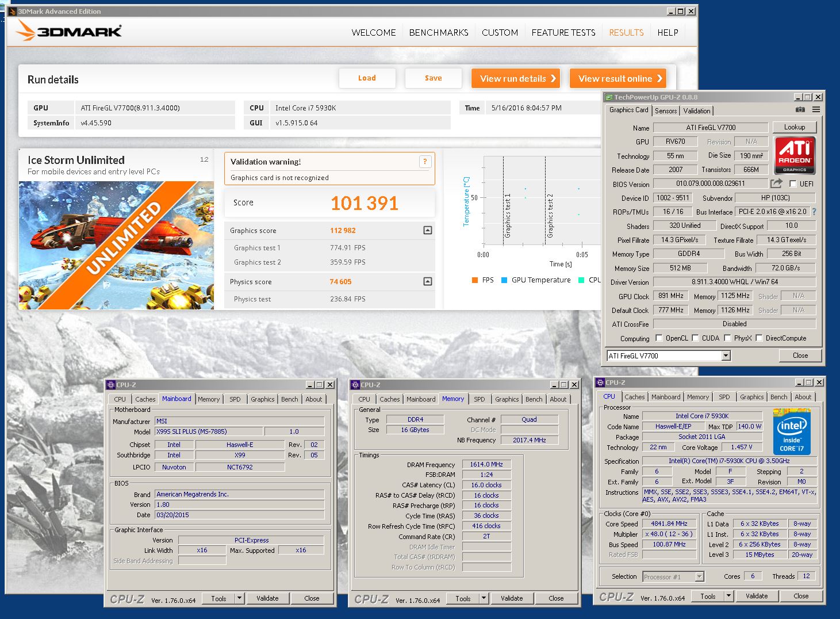Click the 3DMark logo in the header
This screenshot has height=619, width=840.
pyautogui.click(x=68, y=30)
